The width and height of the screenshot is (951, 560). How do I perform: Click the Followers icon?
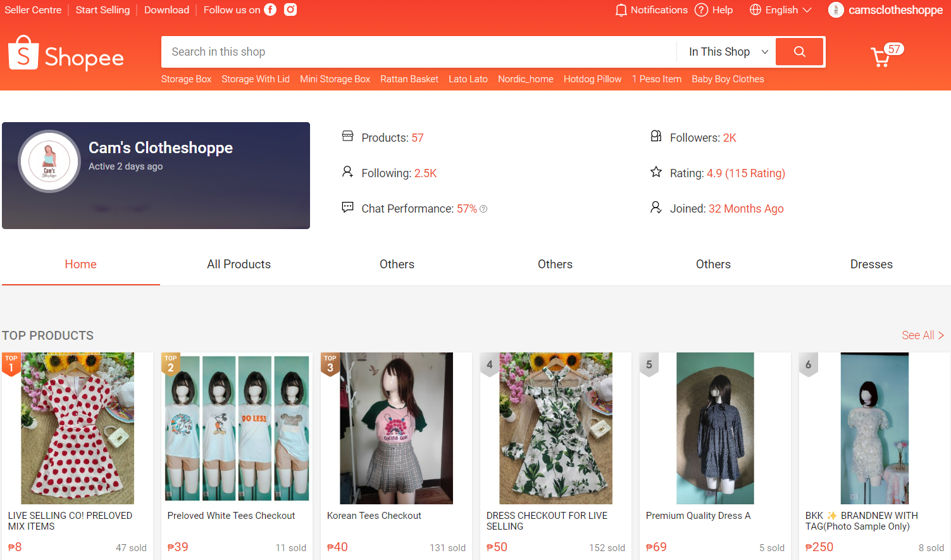click(x=656, y=136)
